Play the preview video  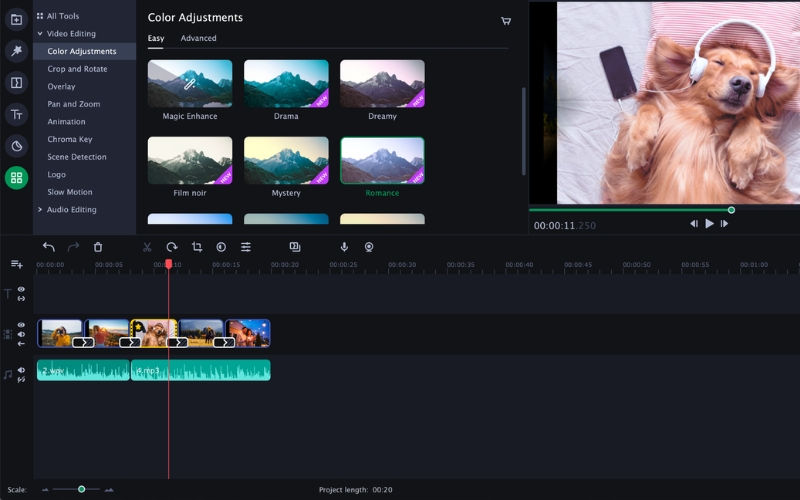(709, 223)
